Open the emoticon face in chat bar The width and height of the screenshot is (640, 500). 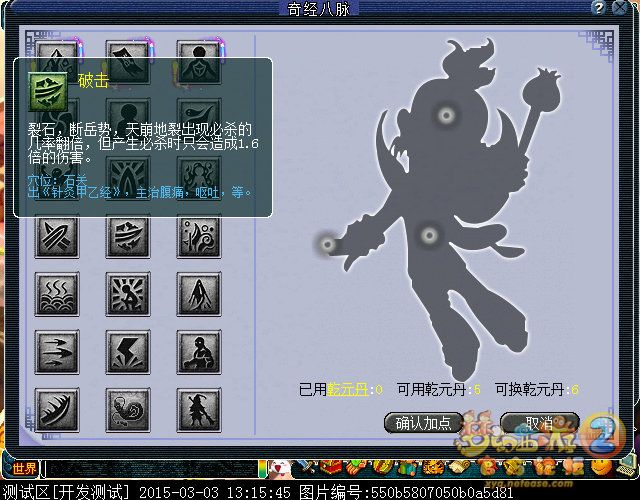tap(280, 468)
